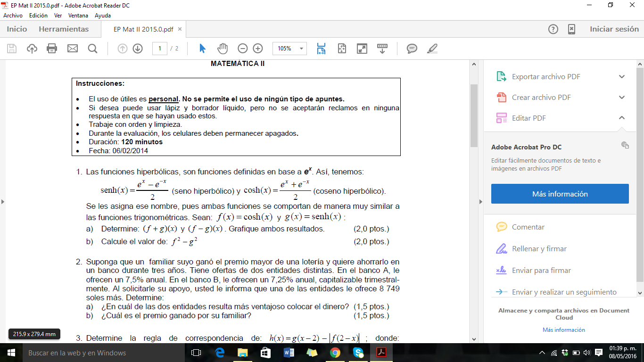This screenshot has width=644, height=362.
Task: Collapse the Editar PDF section
Action: coord(622,118)
